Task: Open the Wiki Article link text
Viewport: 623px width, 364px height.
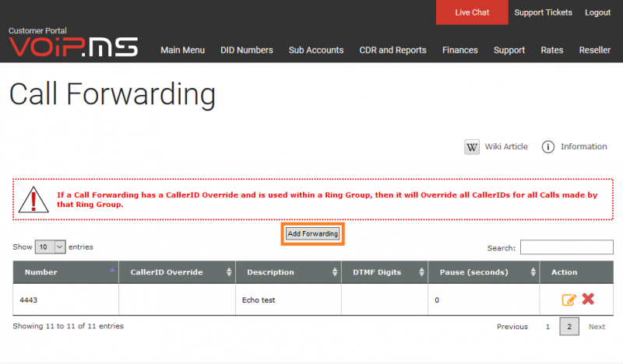Action: point(506,146)
